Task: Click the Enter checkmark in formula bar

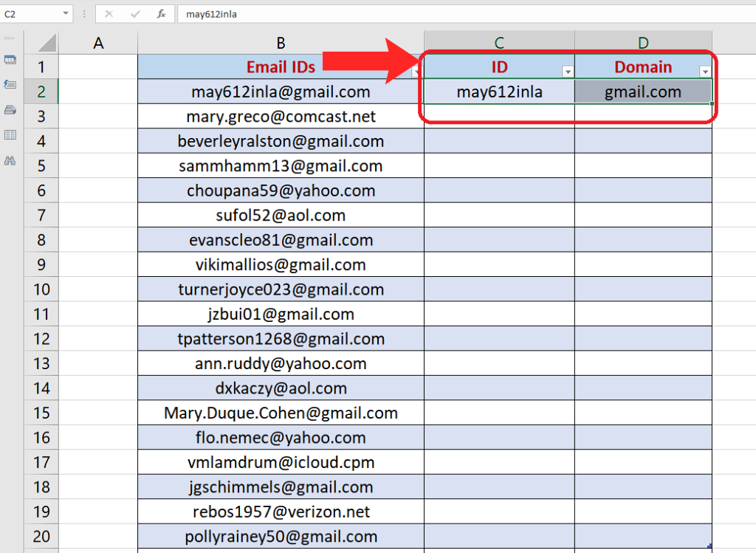Action: coord(135,14)
